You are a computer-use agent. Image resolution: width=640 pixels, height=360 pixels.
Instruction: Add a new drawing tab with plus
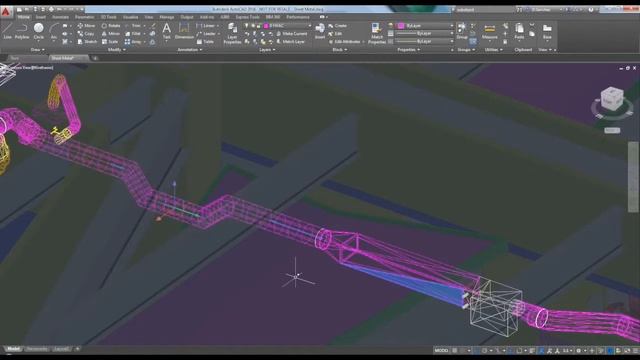[x=95, y=58]
